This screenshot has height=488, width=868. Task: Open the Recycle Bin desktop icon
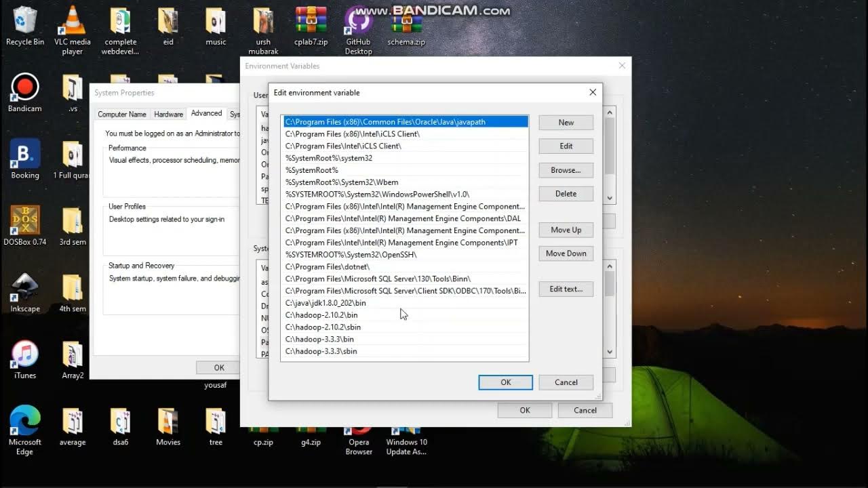point(25,26)
